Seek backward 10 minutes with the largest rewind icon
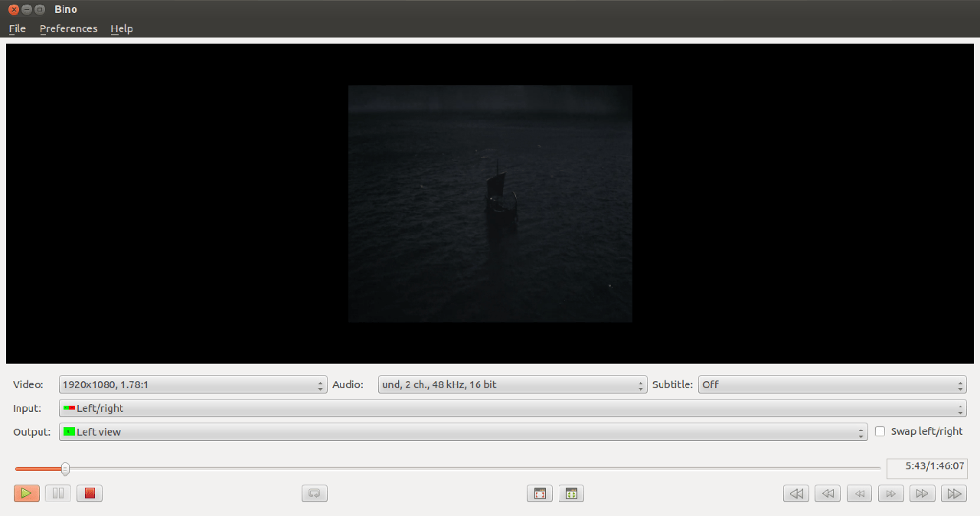Image resolution: width=980 pixels, height=516 pixels. (796, 494)
